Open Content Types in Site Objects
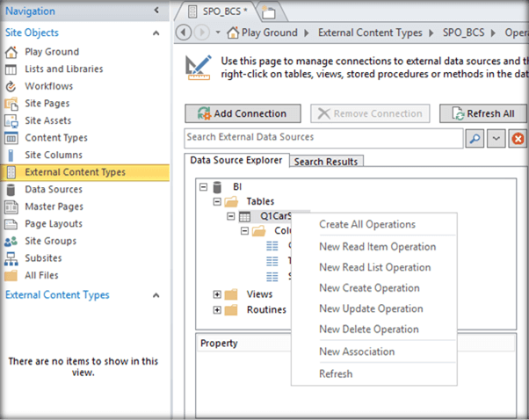Image resolution: width=529 pixels, height=420 pixels. coord(56,138)
